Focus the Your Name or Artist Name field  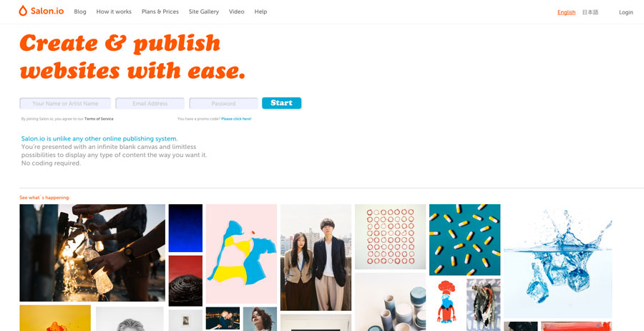coord(65,103)
